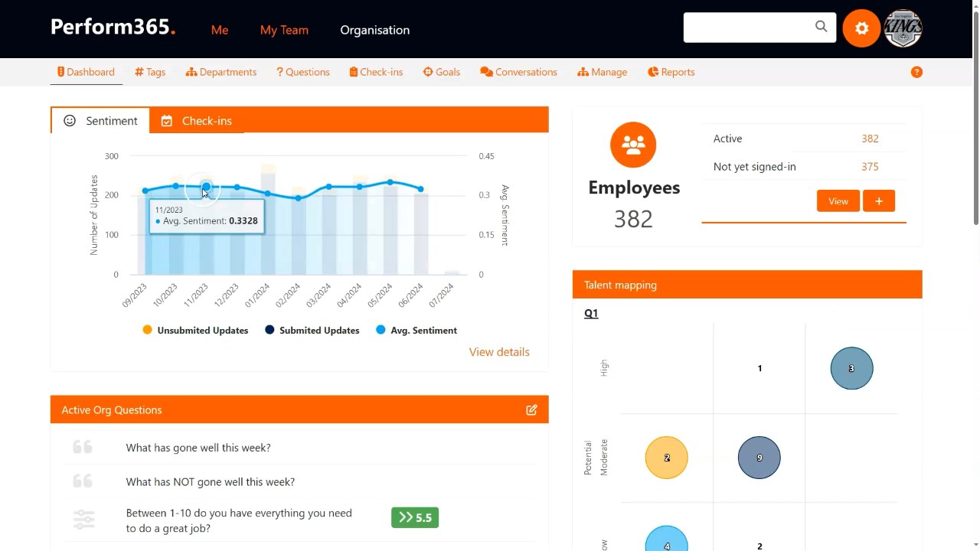Viewport: 980px width, 551px height.
Task: Toggle Avg. Sentiment legend item
Action: 416,331
